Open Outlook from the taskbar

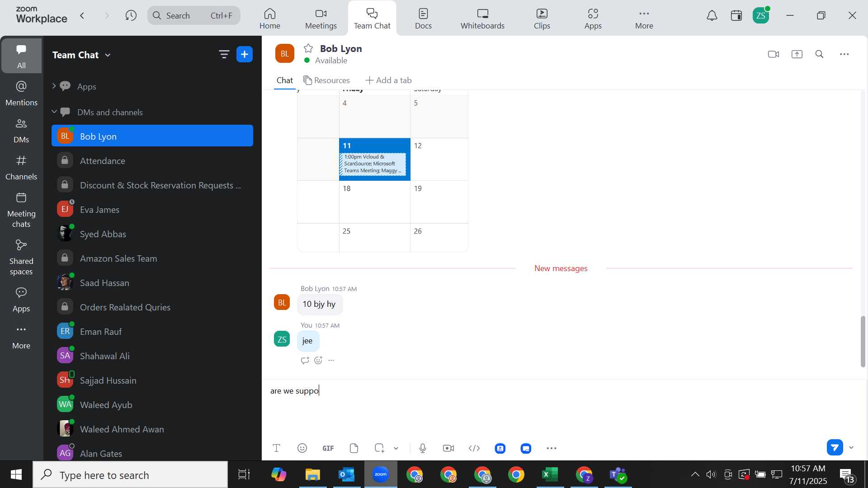pos(347,475)
